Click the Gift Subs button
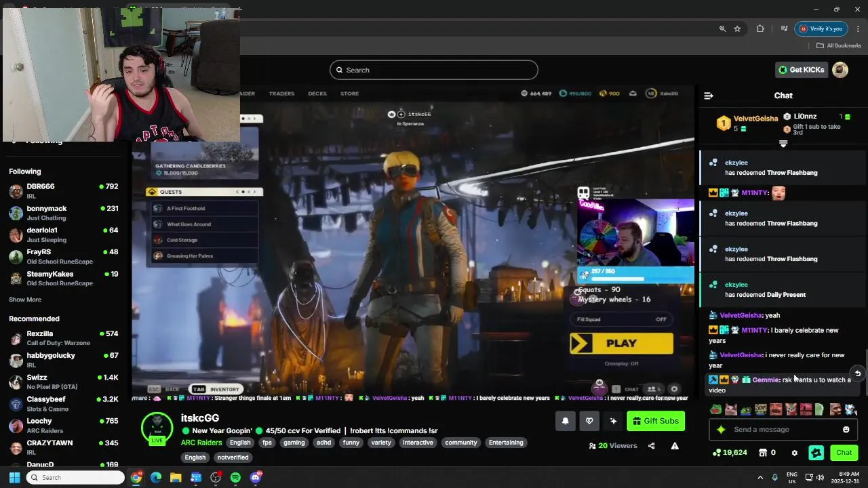The width and height of the screenshot is (868, 488). click(x=656, y=421)
